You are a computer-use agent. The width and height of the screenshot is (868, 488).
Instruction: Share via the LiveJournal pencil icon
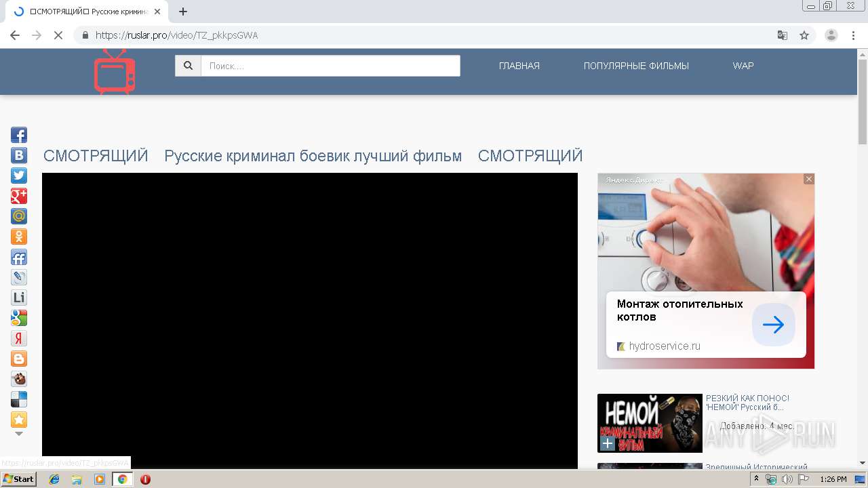[19, 277]
